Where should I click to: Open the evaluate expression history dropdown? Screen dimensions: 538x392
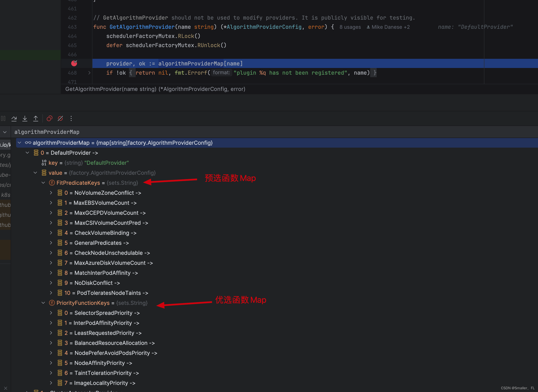(5, 132)
